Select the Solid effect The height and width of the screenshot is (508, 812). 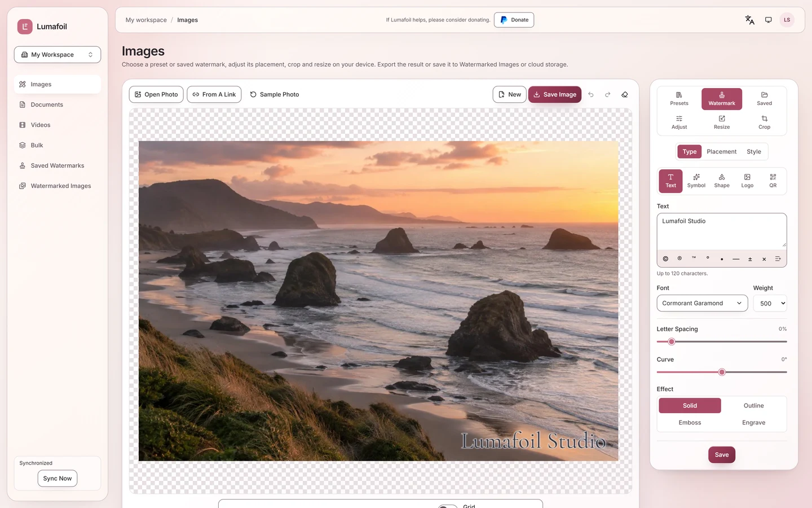pyautogui.click(x=690, y=405)
